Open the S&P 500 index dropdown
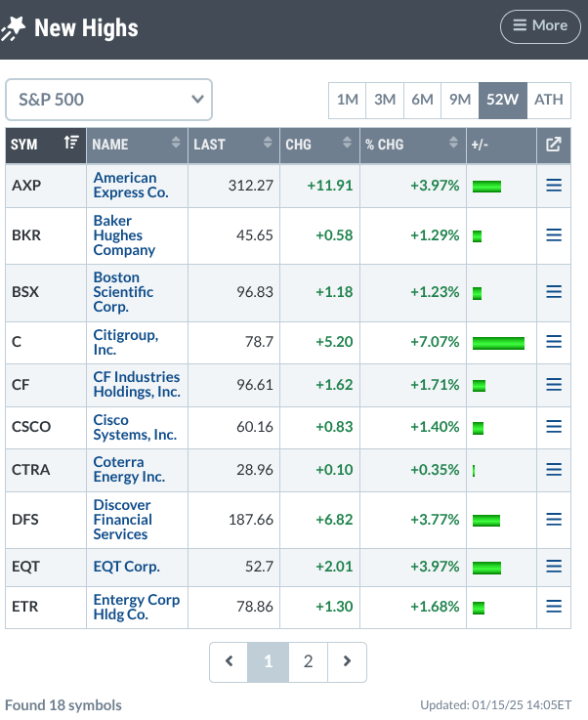Viewport: 588px width, 720px height. click(108, 100)
